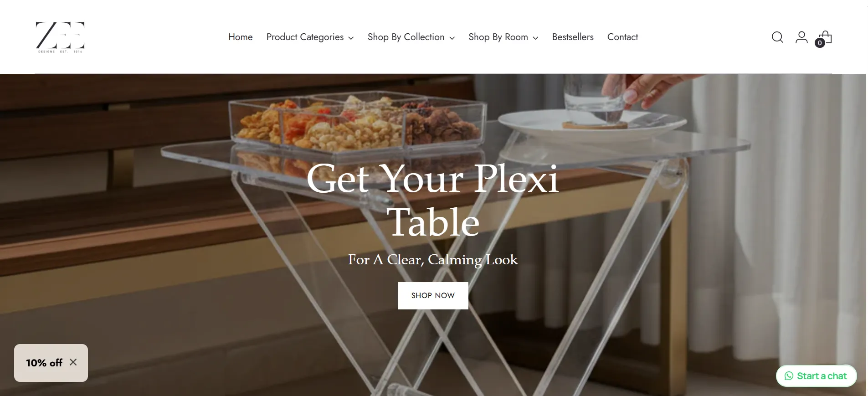The height and width of the screenshot is (396, 868).
Task: Click the Shop By Room menu label
Action: (498, 37)
